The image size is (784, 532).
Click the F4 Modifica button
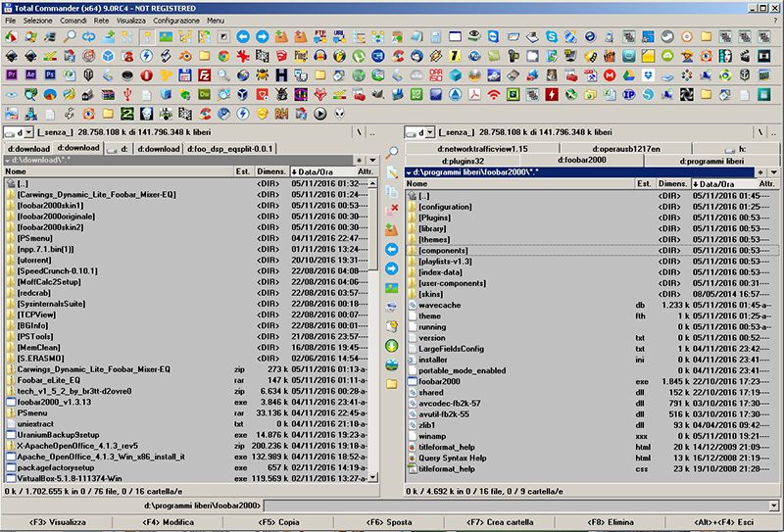coord(168,522)
